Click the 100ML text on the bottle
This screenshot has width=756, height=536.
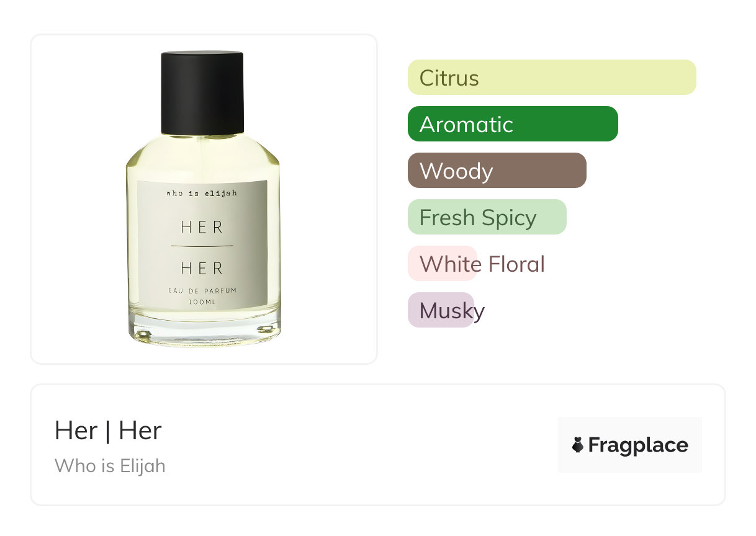pyautogui.click(x=202, y=301)
